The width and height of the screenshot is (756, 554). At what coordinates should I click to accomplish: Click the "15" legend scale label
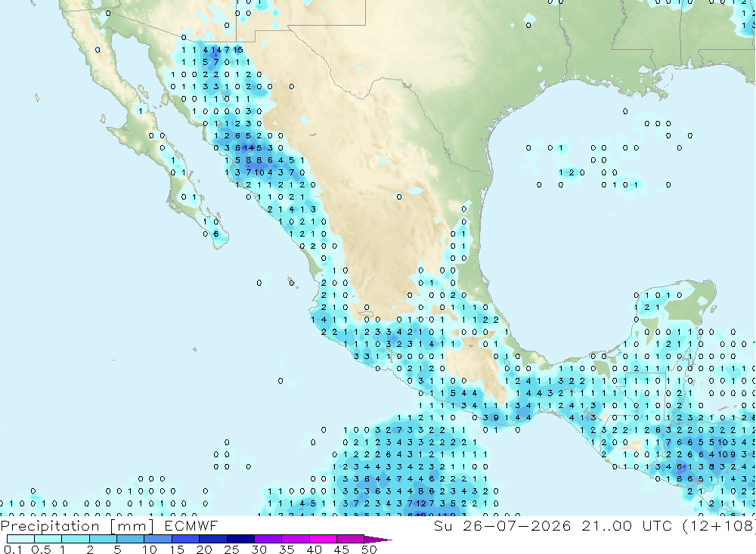pos(177,549)
